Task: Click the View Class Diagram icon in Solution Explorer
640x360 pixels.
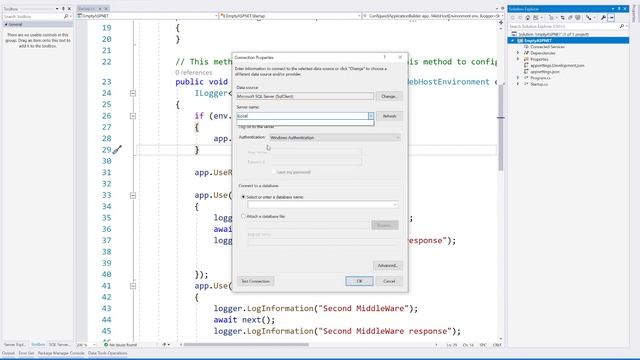Action: tap(589, 18)
